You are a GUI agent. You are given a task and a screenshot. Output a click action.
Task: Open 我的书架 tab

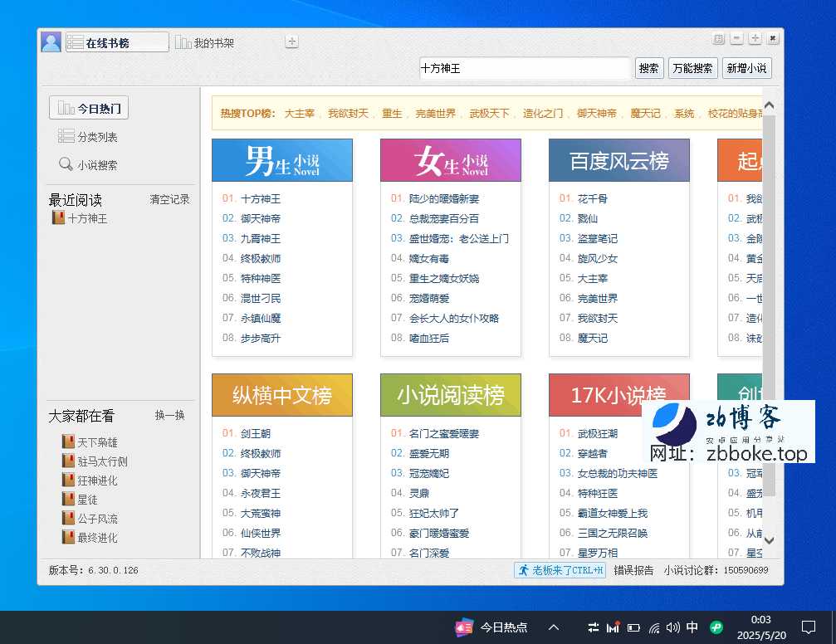205,42
